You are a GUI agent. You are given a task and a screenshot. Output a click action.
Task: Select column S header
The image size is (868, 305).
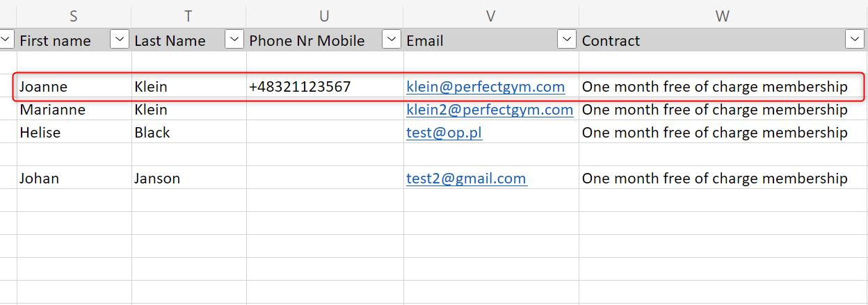74,15
